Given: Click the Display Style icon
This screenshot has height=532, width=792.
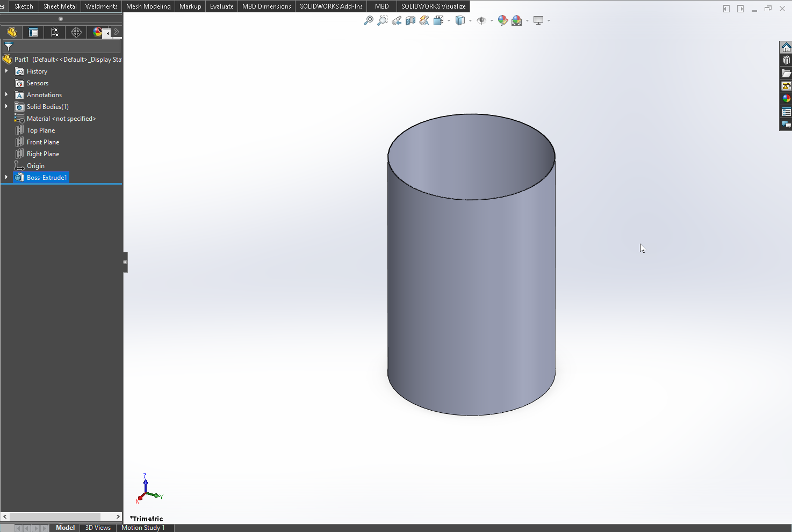Looking at the screenshot, I should point(460,20).
